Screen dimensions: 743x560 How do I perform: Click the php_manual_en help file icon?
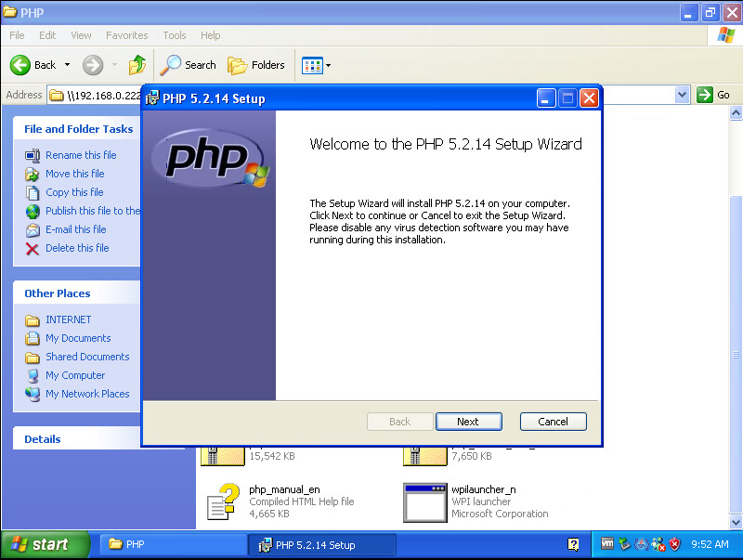pyautogui.click(x=223, y=501)
